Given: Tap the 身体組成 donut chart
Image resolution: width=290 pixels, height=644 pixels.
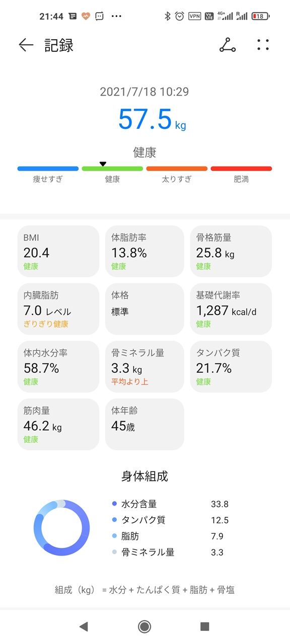Looking at the screenshot, I should click(61, 528).
